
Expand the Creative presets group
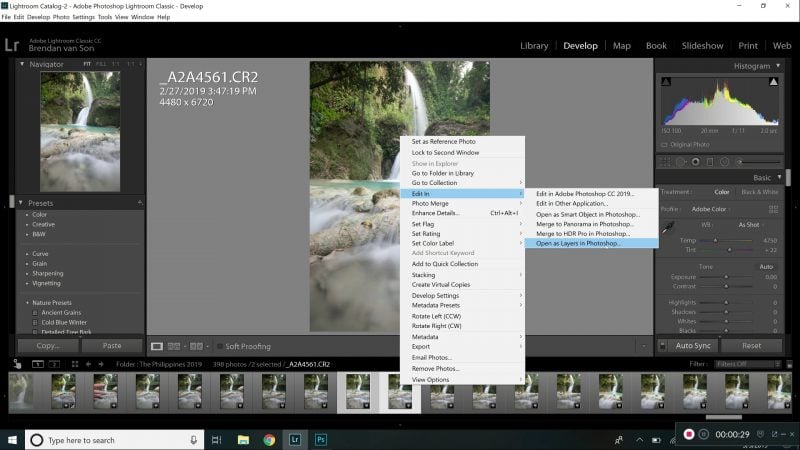[x=28, y=224]
